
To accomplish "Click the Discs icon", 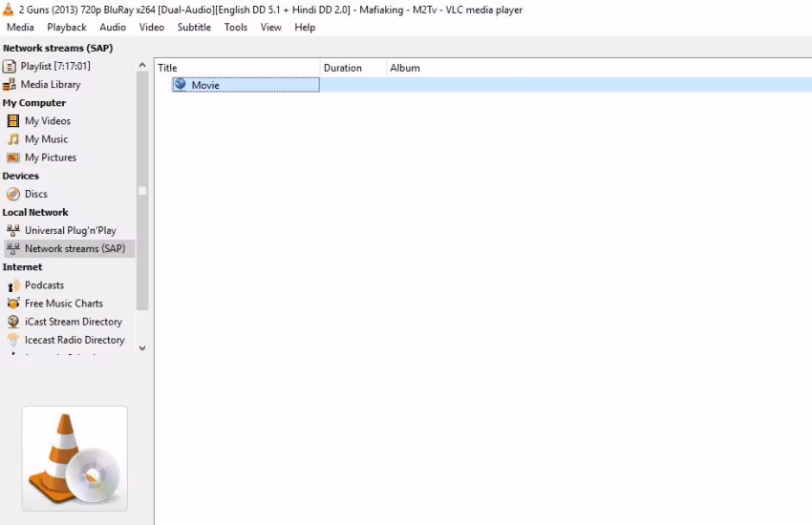I will coord(13,194).
